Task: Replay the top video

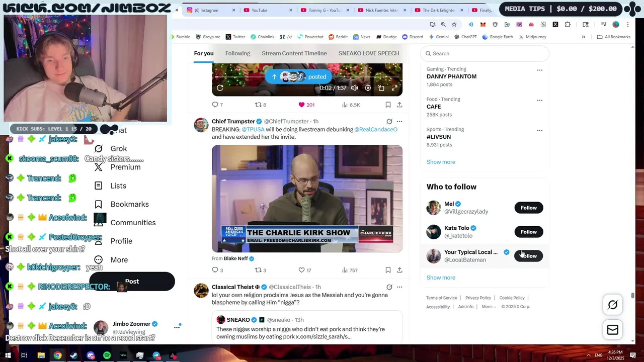Action: [220, 88]
